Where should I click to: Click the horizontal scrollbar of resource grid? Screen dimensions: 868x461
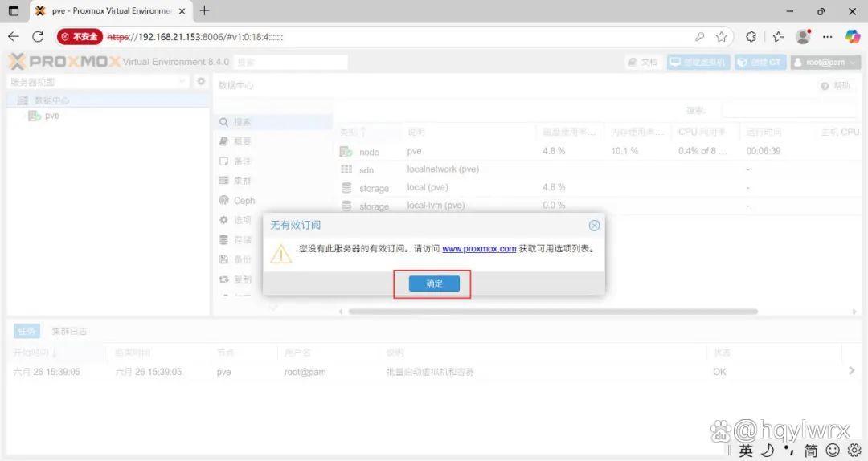552,312
